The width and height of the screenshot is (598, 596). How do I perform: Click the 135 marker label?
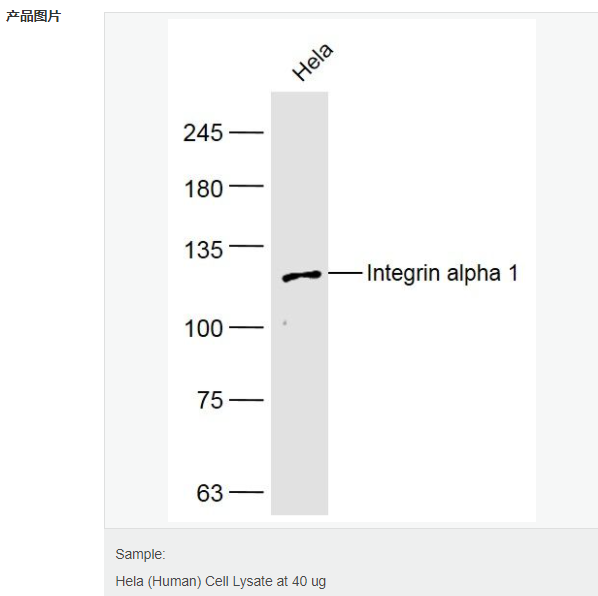click(203, 250)
